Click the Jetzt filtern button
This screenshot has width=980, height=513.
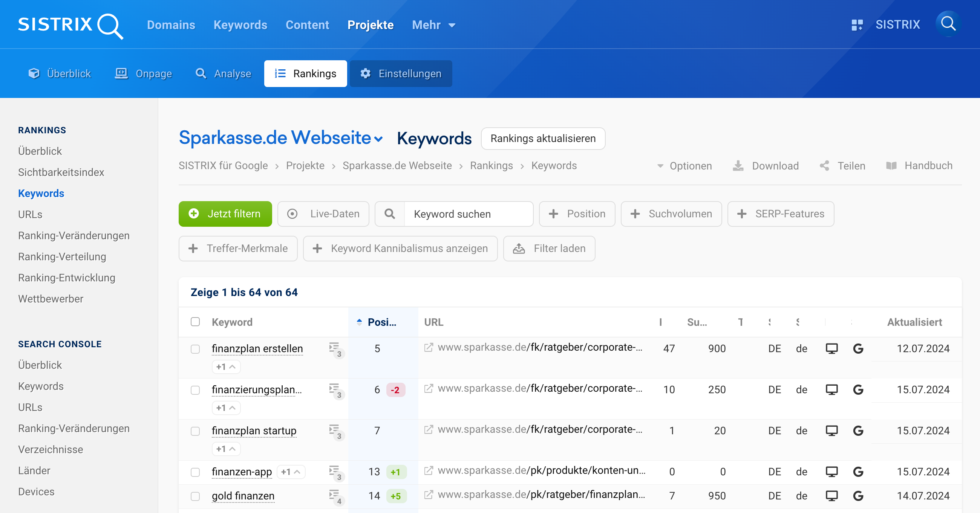[225, 214]
